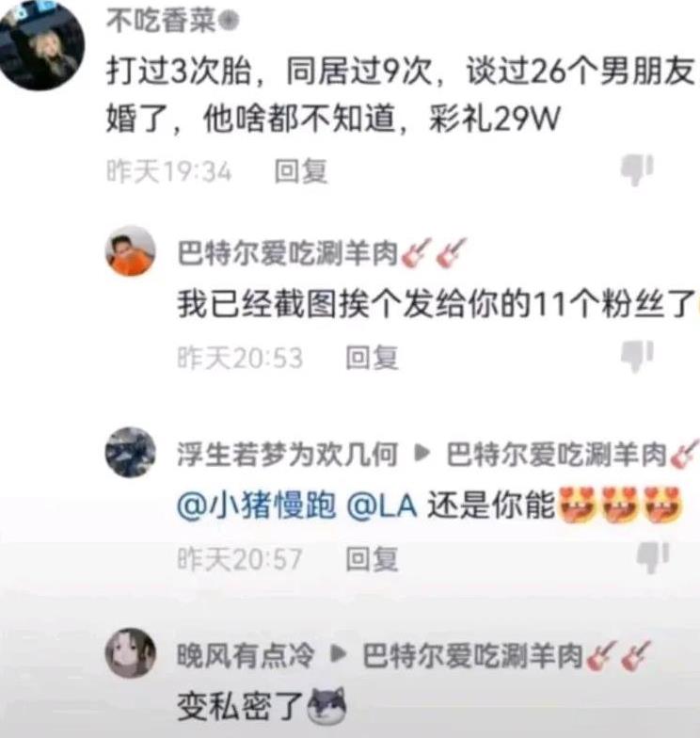Open 浮生若梦为欢几何 avatar picture
Screen dimensions: 700x738
pos(130,452)
